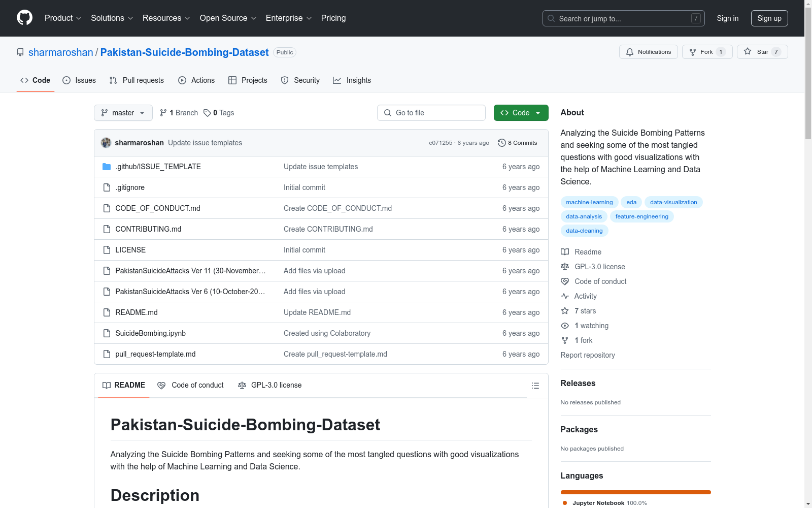Expand the Enterprise menu
This screenshot has width=812, height=508.
(289, 18)
